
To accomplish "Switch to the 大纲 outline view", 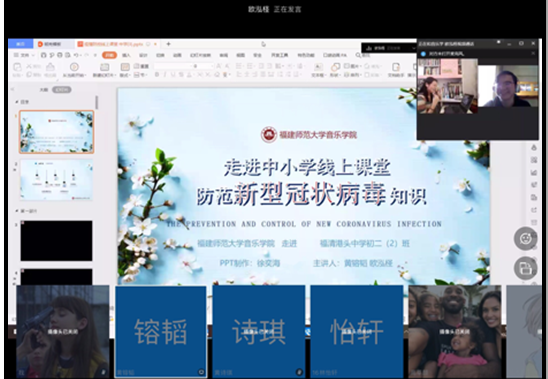I will [x=44, y=90].
